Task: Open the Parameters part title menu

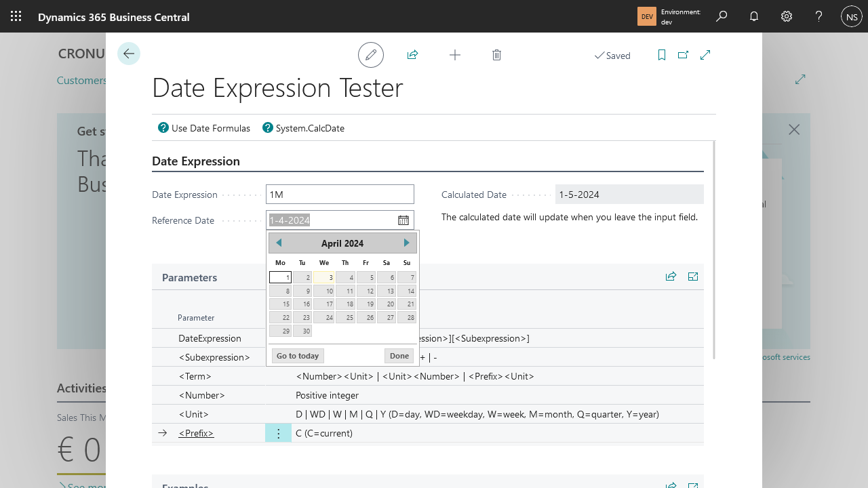Action: pos(189,277)
